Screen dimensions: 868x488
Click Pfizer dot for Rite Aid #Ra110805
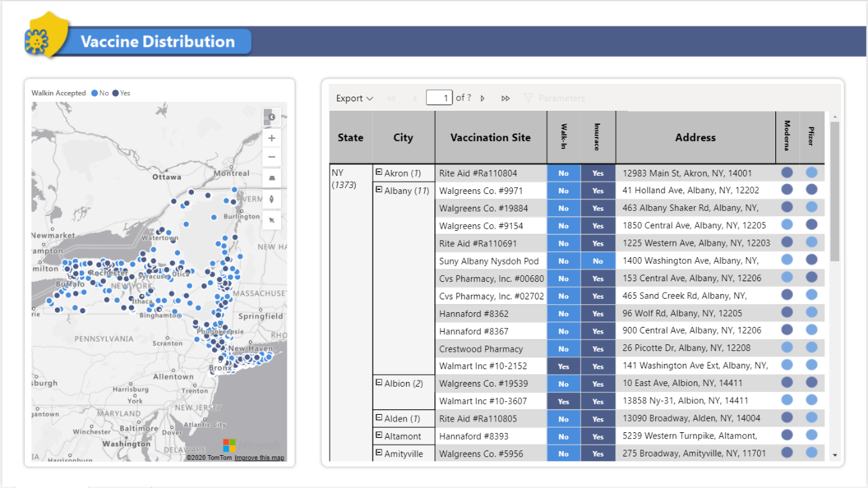[812, 418]
